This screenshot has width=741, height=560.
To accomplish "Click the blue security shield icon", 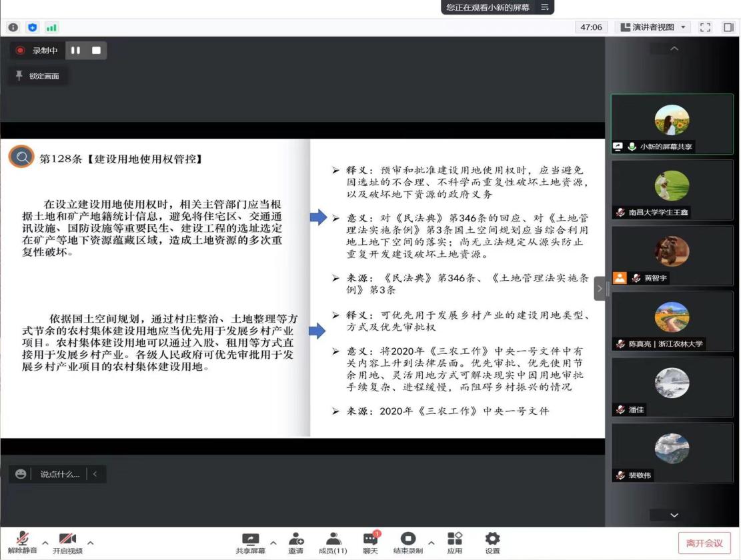I will tap(32, 27).
